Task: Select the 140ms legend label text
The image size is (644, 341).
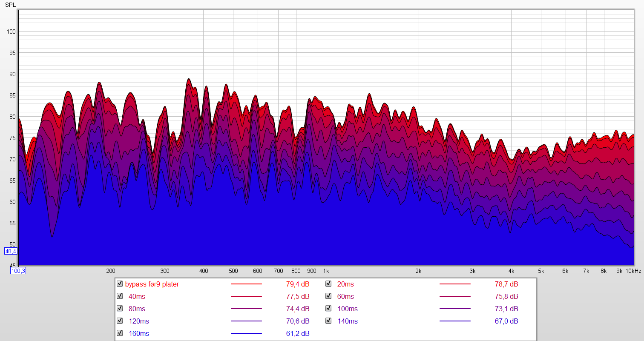Action: (348, 321)
